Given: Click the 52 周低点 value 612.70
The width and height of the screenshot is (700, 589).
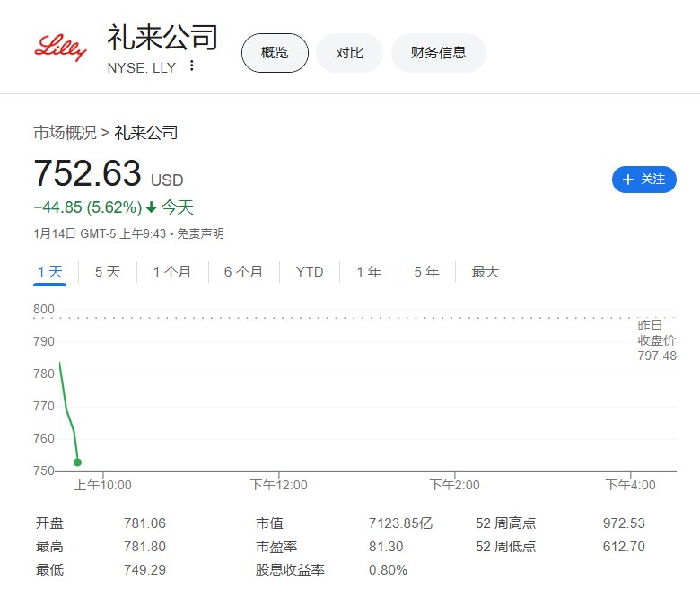Looking at the screenshot, I should [624, 547].
